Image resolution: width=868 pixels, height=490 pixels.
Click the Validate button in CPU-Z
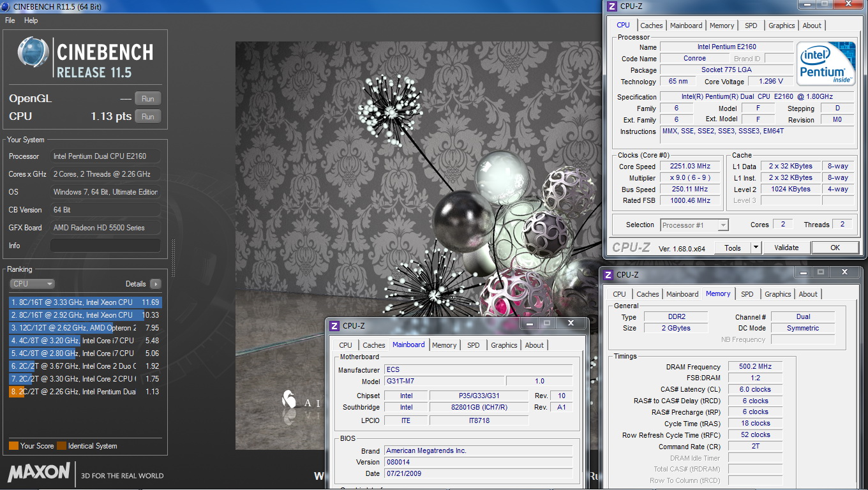[x=786, y=248]
